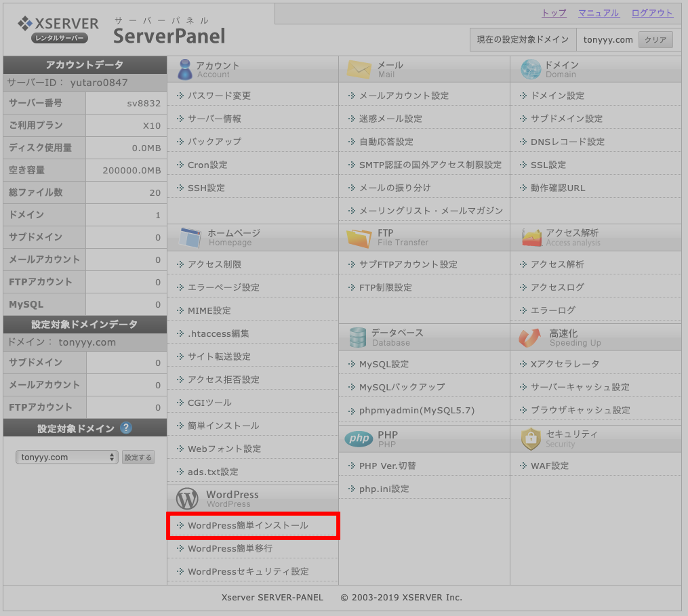Open 自動応答設定

(386, 142)
